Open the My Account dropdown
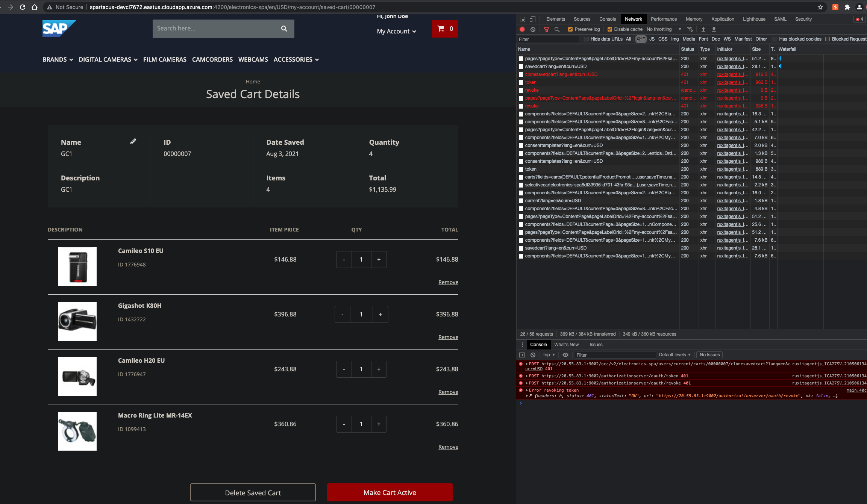The height and width of the screenshot is (504, 867). [x=396, y=31]
